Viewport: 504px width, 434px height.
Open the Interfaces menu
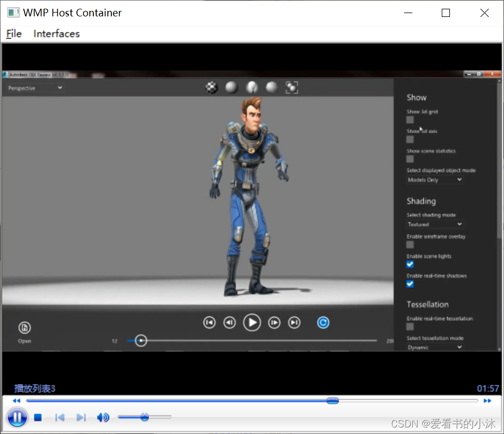(57, 34)
